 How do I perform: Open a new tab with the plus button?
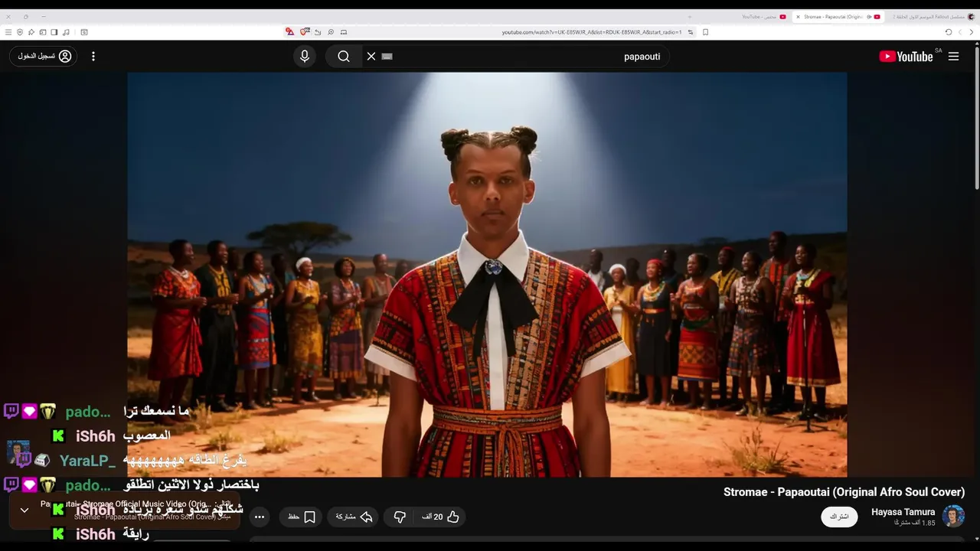[690, 16]
